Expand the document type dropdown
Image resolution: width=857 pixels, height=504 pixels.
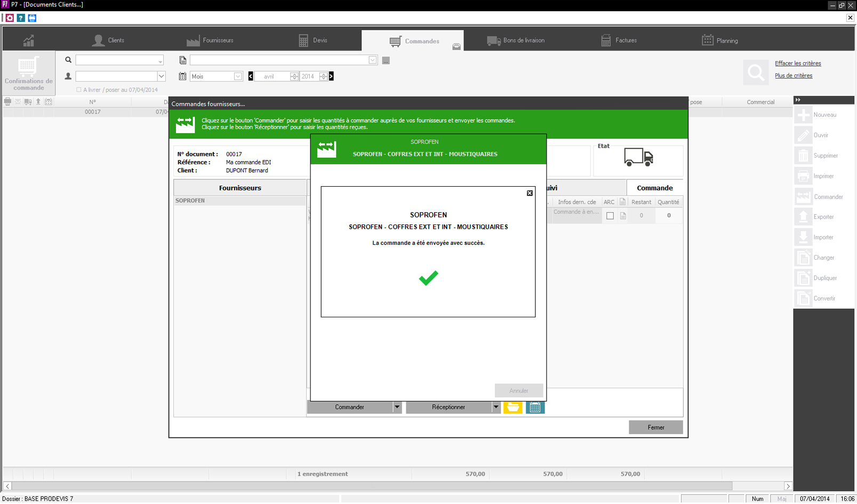coord(373,60)
